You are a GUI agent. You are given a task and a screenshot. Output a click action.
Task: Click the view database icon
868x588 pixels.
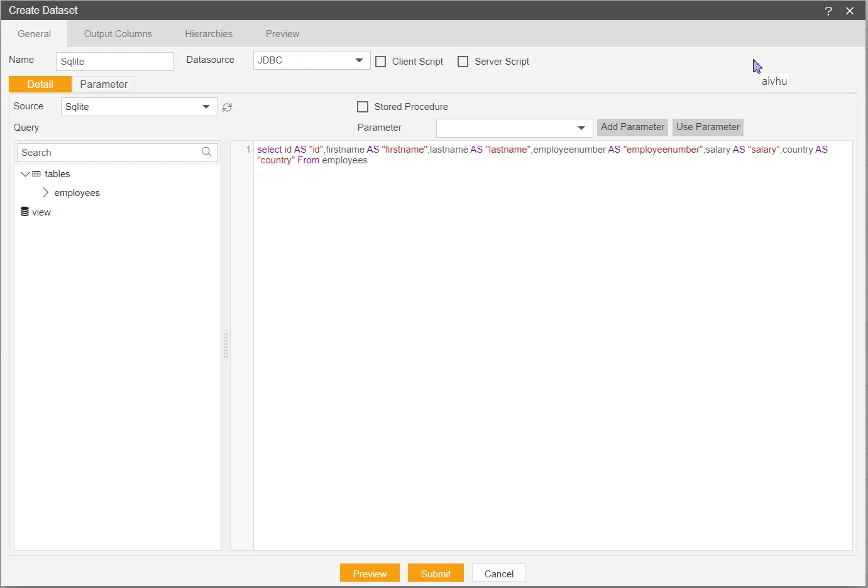point(25,212)
